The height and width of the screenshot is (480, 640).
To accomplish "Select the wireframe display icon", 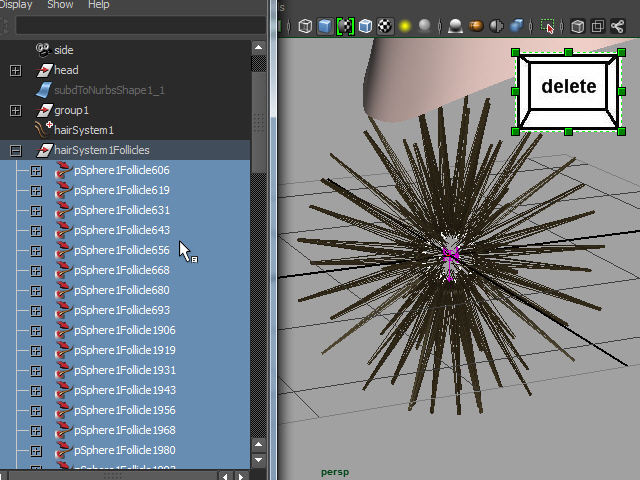I will 305,26.
